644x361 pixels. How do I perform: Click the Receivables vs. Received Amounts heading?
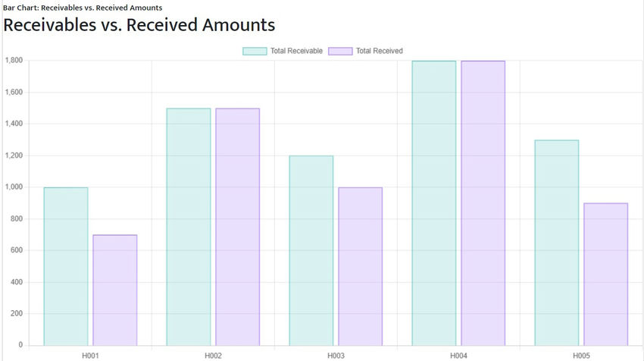[139, 25]
